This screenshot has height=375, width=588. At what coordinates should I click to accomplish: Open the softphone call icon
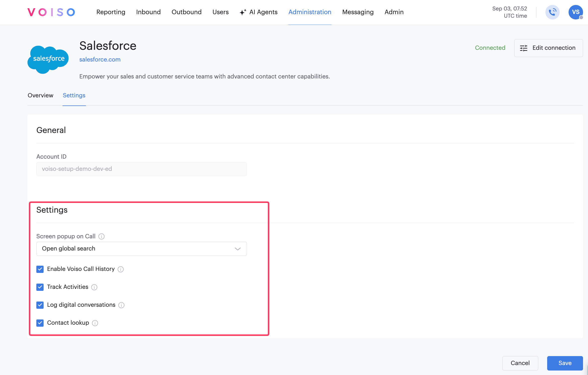[552, 12]
